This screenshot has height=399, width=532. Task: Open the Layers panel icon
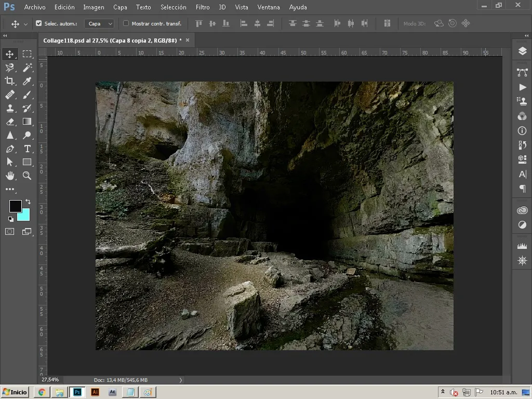[522, 51]
